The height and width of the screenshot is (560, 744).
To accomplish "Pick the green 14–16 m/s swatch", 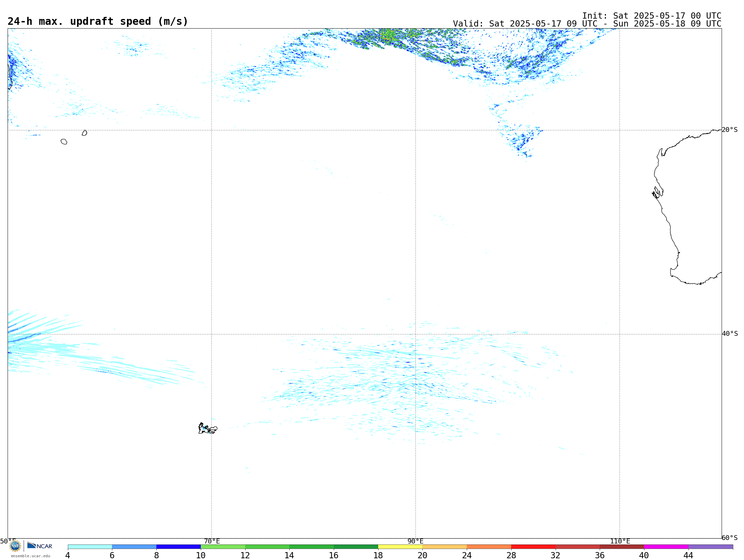I will click(312, 547).
